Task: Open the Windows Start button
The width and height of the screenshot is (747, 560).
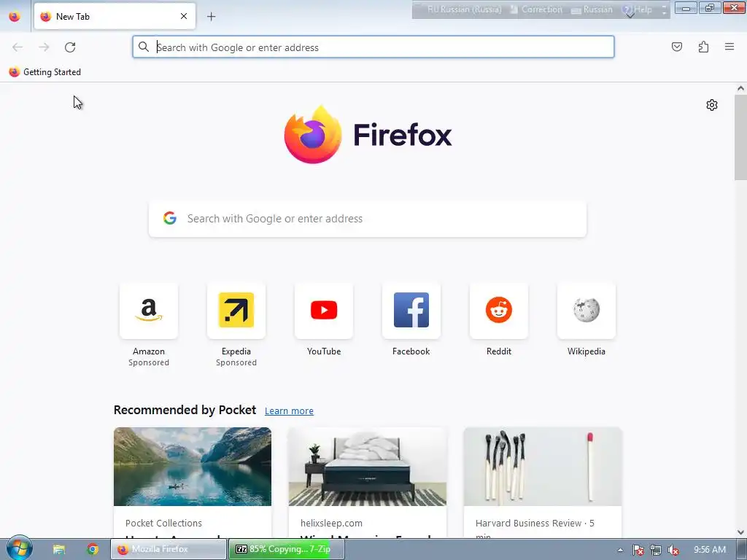Action: (x=19, y=548)
